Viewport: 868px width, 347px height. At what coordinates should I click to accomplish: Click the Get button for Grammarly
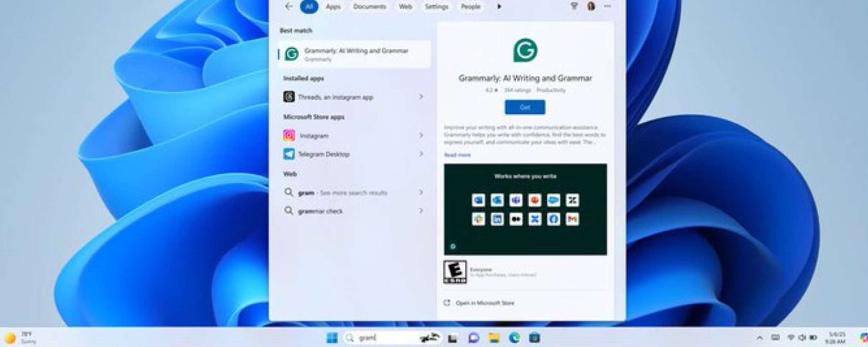[x=525, y=107]
